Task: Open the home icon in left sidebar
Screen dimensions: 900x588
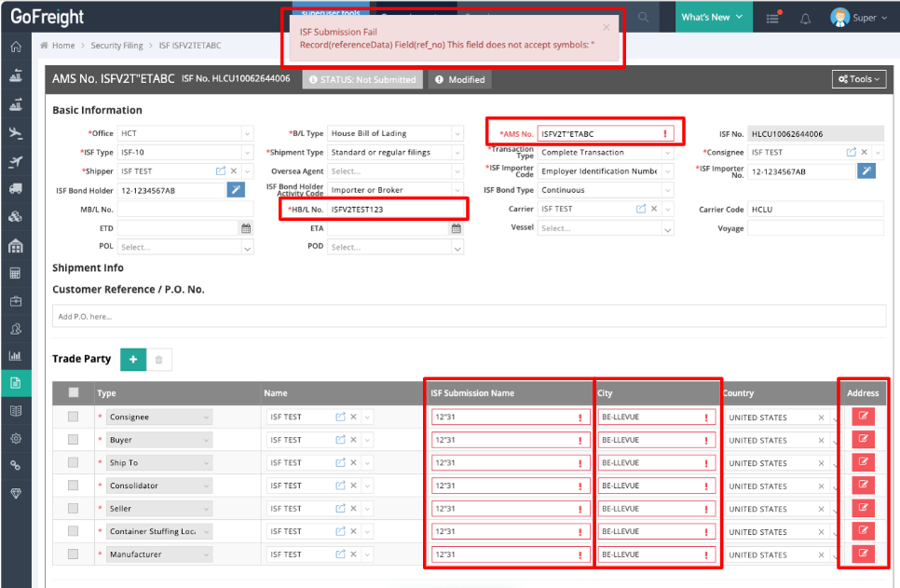Action: click(x=16, y=48)
